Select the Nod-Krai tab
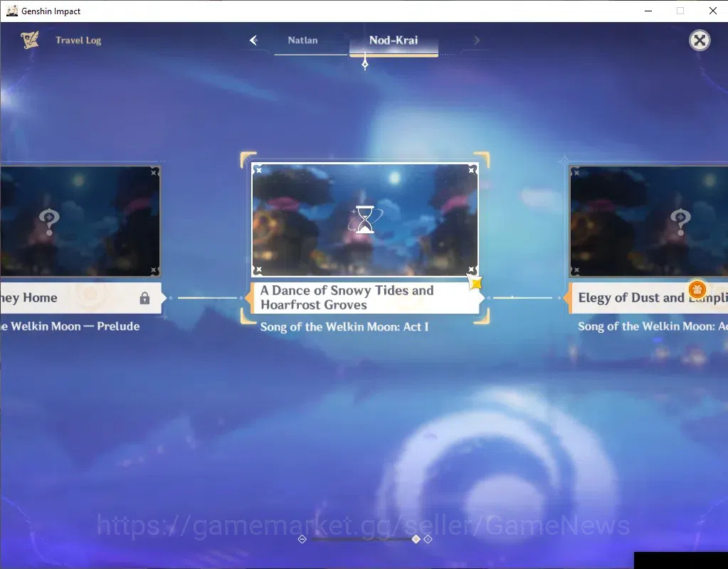728x569 pixels. 394,41
